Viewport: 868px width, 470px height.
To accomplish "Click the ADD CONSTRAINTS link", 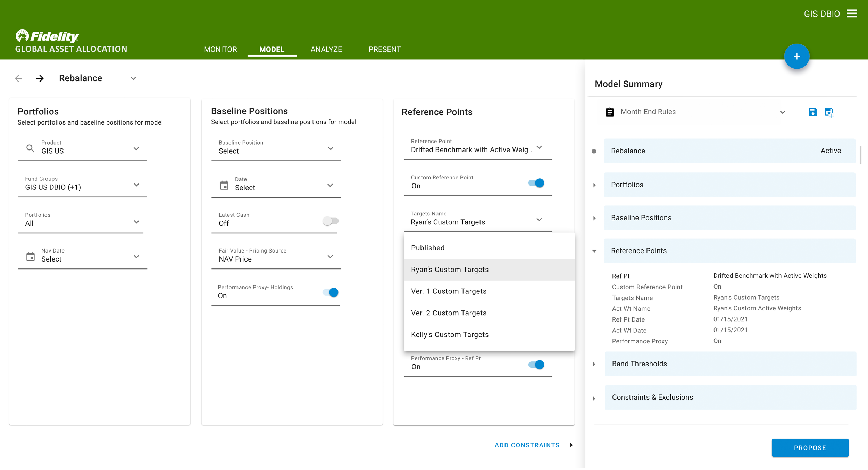I will (527, 445).
